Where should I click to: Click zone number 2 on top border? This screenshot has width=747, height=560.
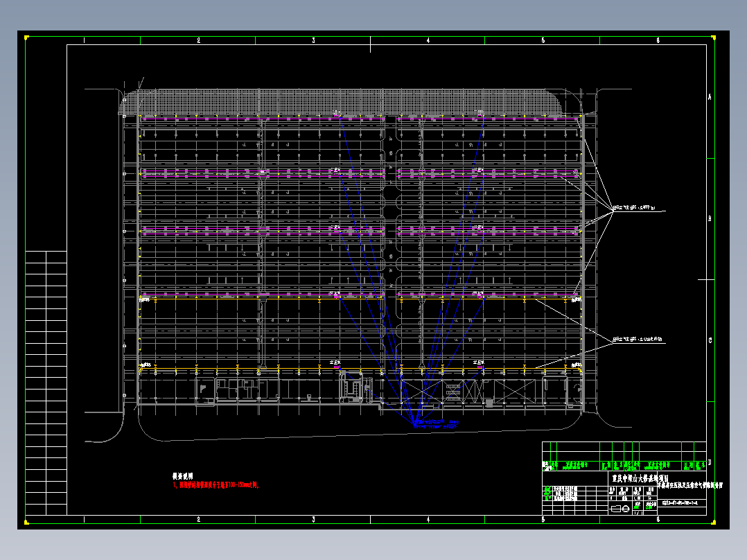(199, 40)
